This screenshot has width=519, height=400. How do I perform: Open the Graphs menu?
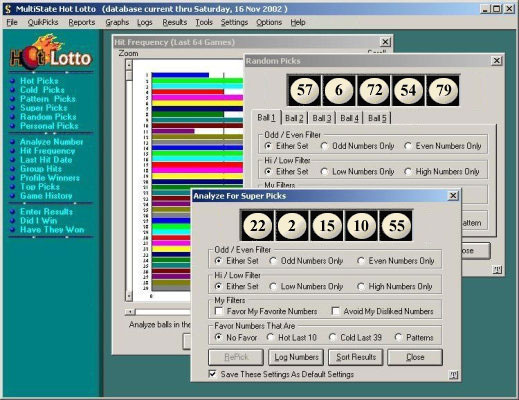(x=117, y=22)
